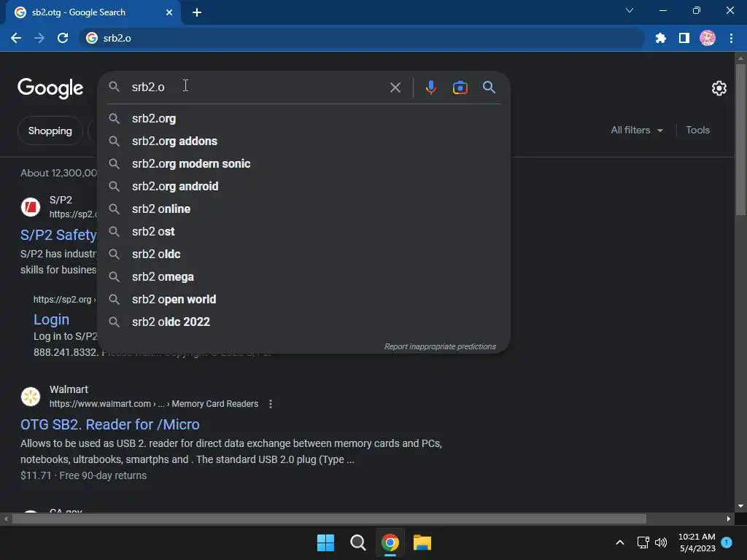This screenshot has height=560, width=747.
Task: Open Google quick settings gear
Action: [719, 88]
